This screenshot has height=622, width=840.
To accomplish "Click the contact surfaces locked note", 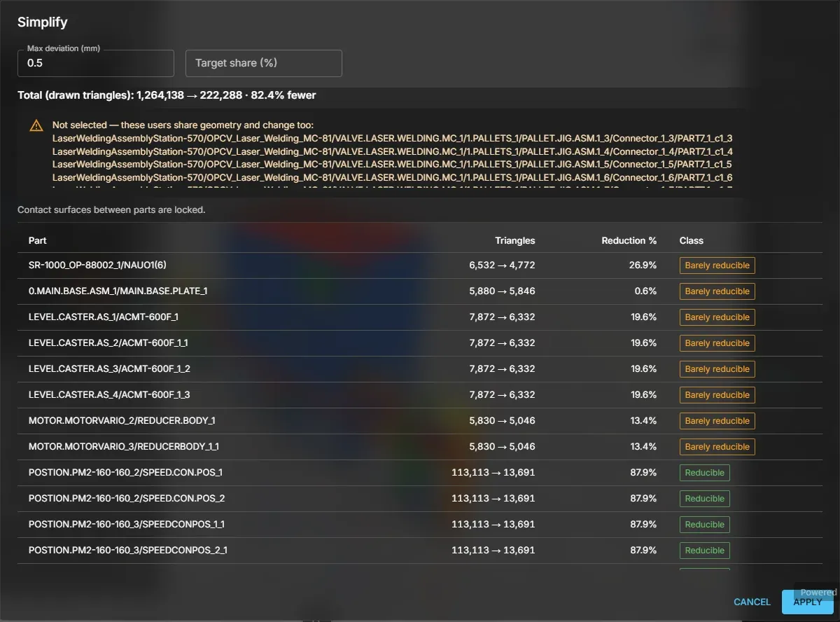I will click(111, 209).
